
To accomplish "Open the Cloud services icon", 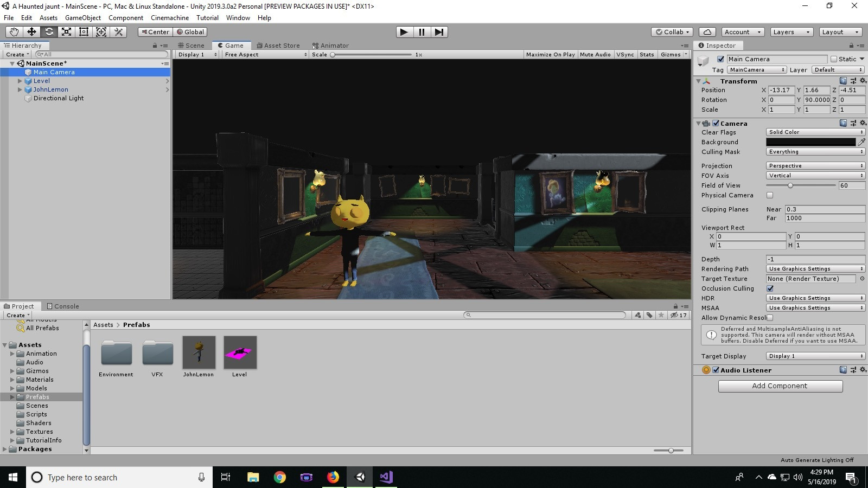I will [707, 32].
